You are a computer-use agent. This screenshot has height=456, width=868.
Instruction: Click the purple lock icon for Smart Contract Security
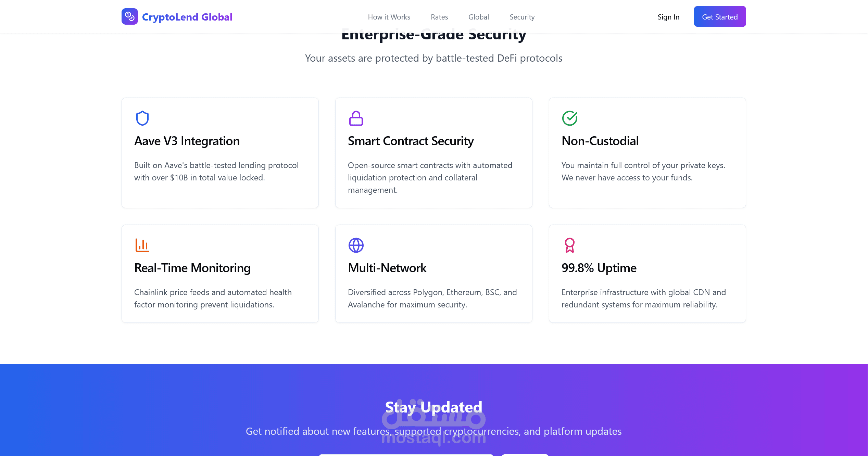tap(356, 118)
